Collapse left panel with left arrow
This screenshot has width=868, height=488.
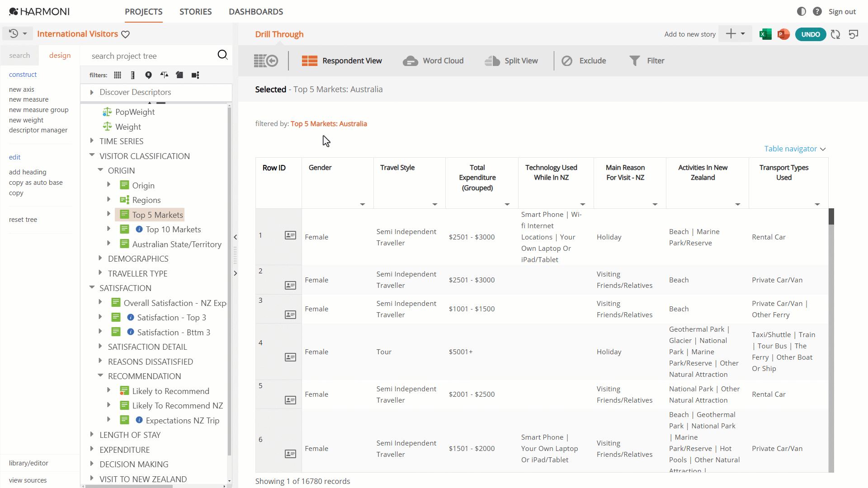(235, 237)
